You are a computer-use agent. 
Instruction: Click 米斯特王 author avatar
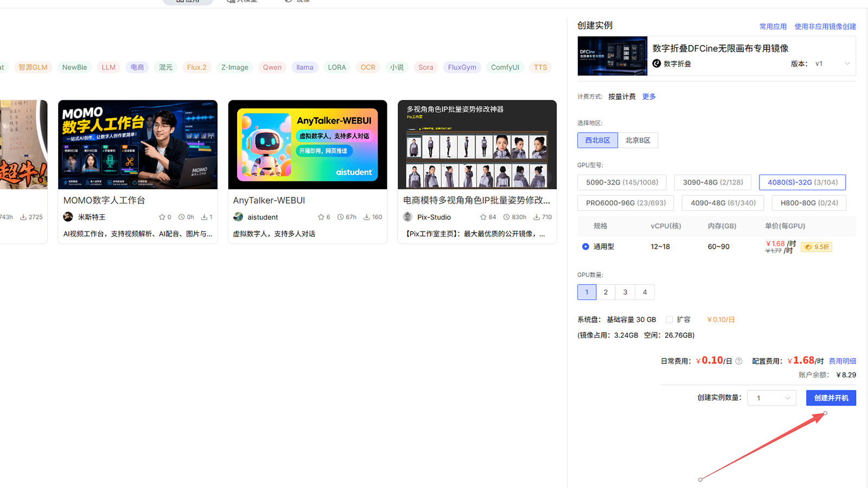point(68,217)
